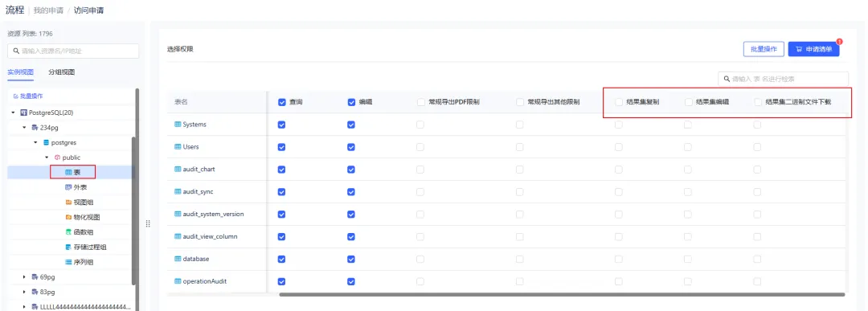The image size is (868, 311).
Task: Click the operationAudit table name
Action: [205, 281]
